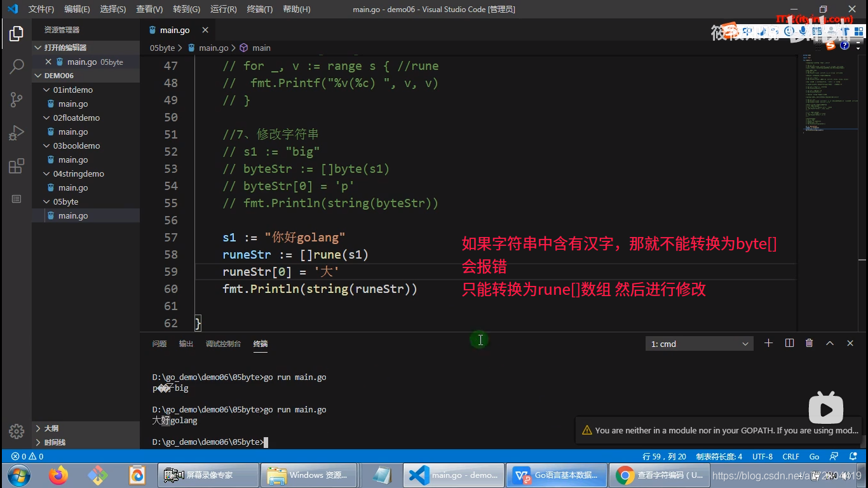
Task: Change encoding via UTF-8 status item
Action: 763,456
